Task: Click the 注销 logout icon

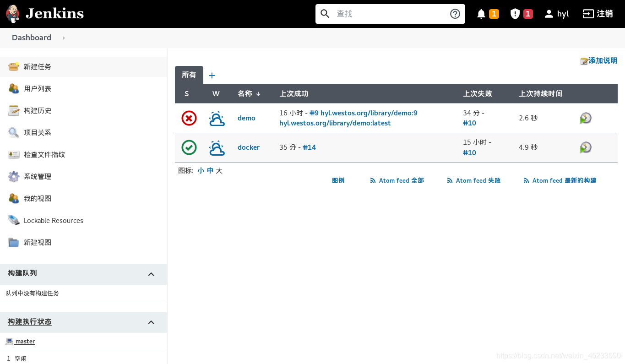Action: [588, 14]
